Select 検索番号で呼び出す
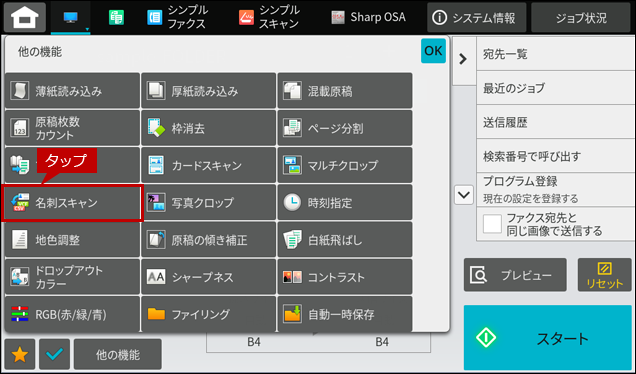636x374 pixels. [x=556, y=156]
